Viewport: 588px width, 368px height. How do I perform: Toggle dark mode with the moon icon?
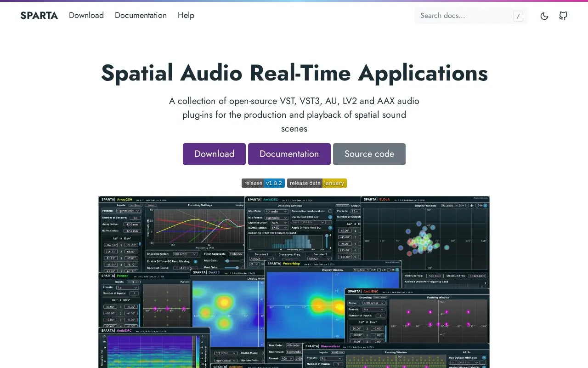(544, 16)
